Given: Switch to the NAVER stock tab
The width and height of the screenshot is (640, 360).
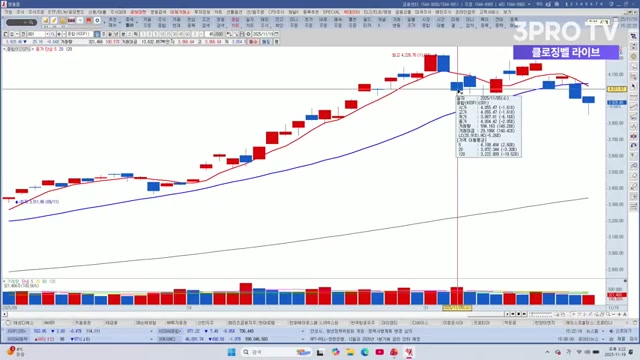Looking at the screenshot, I should (x=49, y=322).
